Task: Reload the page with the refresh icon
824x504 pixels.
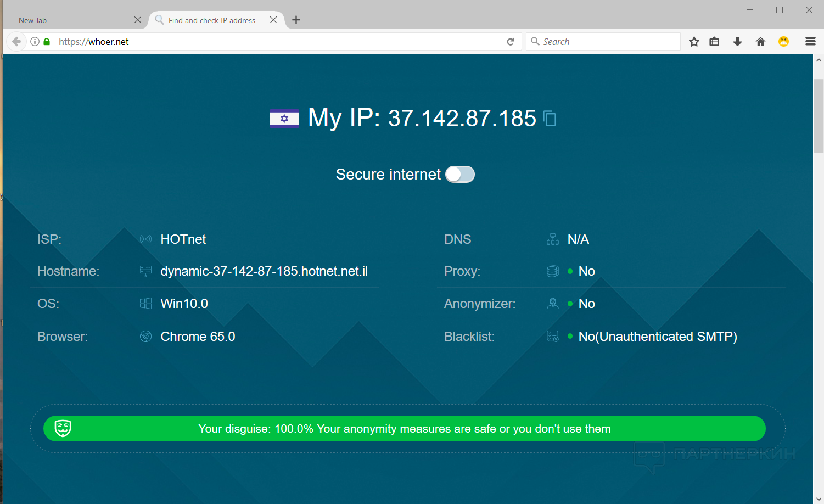Action: (511, 42)
